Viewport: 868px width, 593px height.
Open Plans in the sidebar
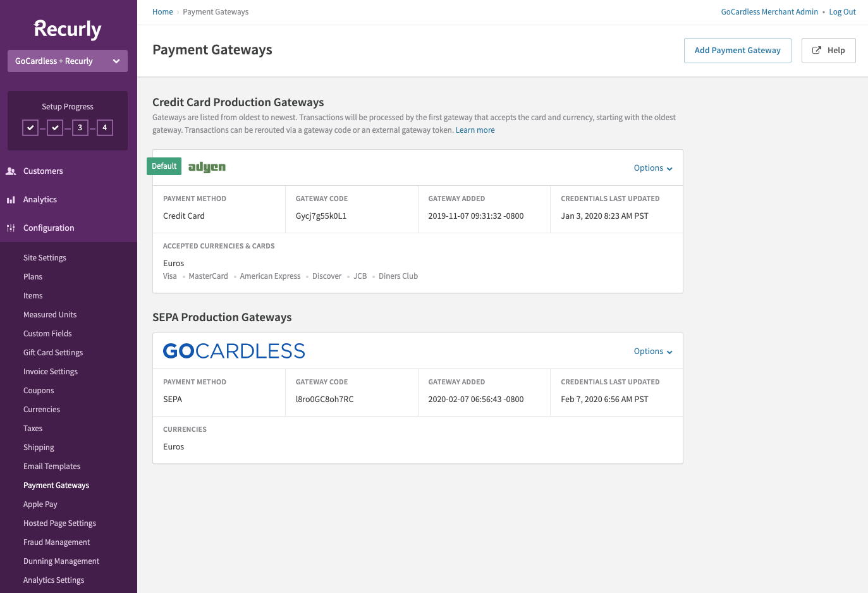pyautogui.click(x=33, y=277)
